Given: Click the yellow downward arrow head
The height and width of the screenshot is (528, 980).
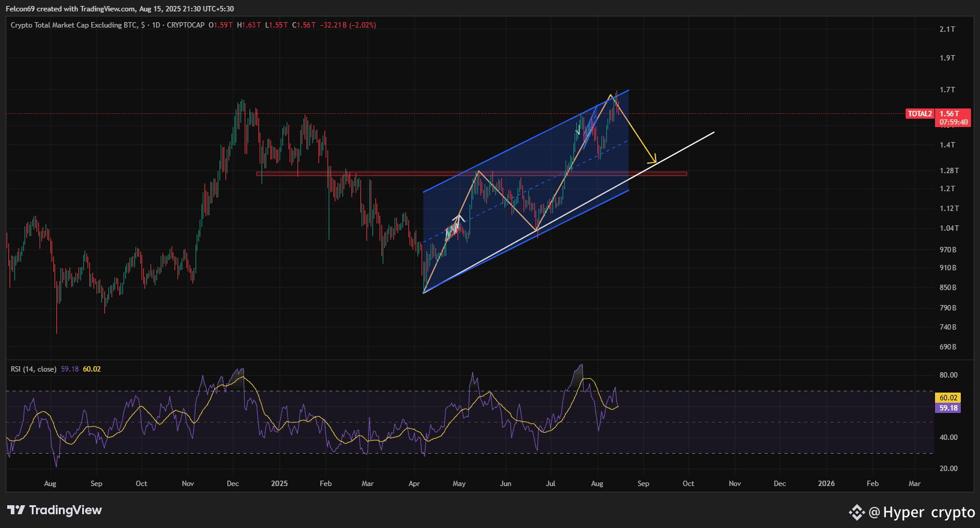Looking at the screenshot, I should [653, 159].
